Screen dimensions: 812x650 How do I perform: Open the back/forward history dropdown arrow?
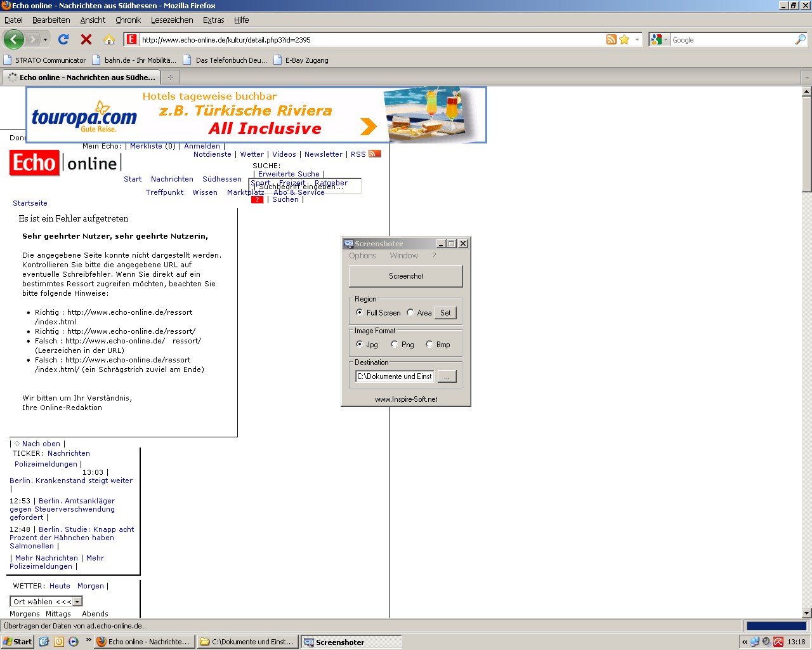45,39
